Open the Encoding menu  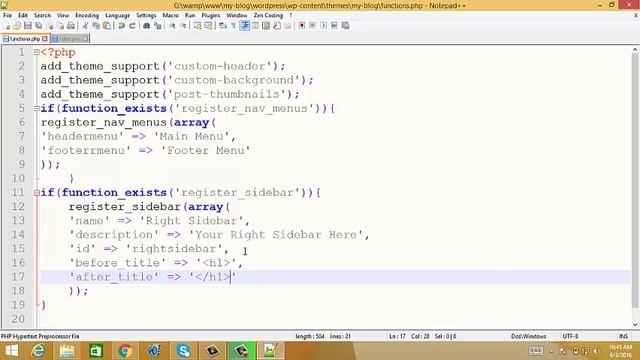click(87, 15)
